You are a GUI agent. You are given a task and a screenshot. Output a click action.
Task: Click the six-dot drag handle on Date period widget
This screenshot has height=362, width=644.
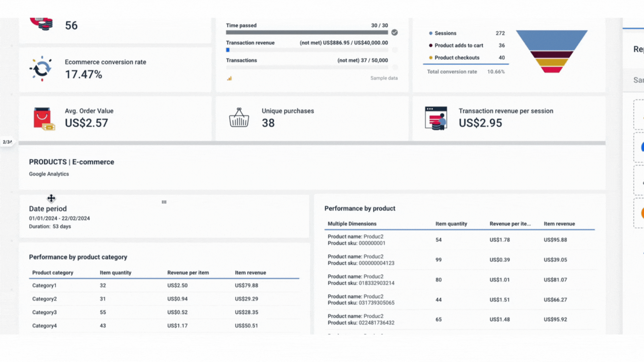(164, 202)
